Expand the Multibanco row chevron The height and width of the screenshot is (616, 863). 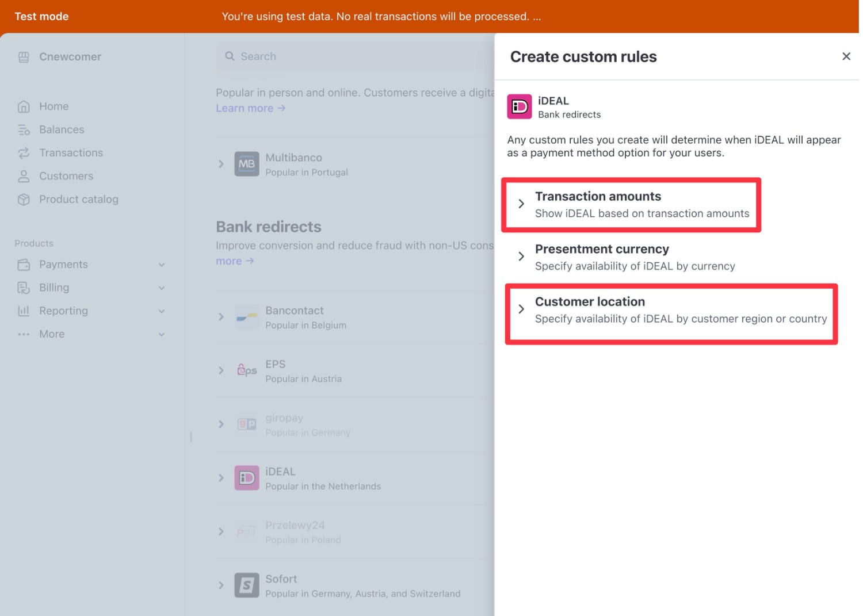click(x=221, y=164)
